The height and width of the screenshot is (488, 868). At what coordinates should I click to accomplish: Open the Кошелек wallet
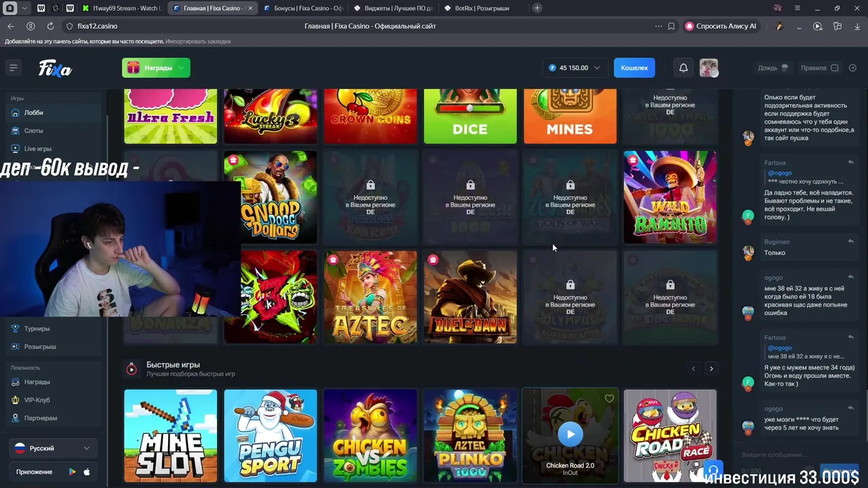635,68
